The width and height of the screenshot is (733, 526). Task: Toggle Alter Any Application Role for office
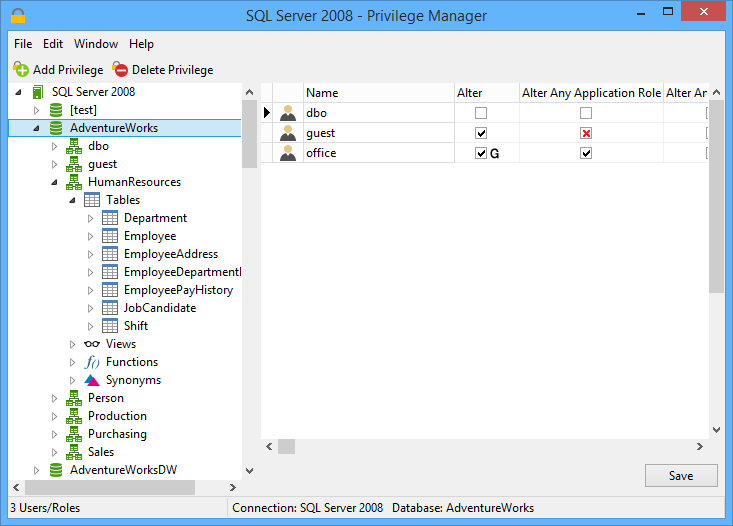(586, 153)
